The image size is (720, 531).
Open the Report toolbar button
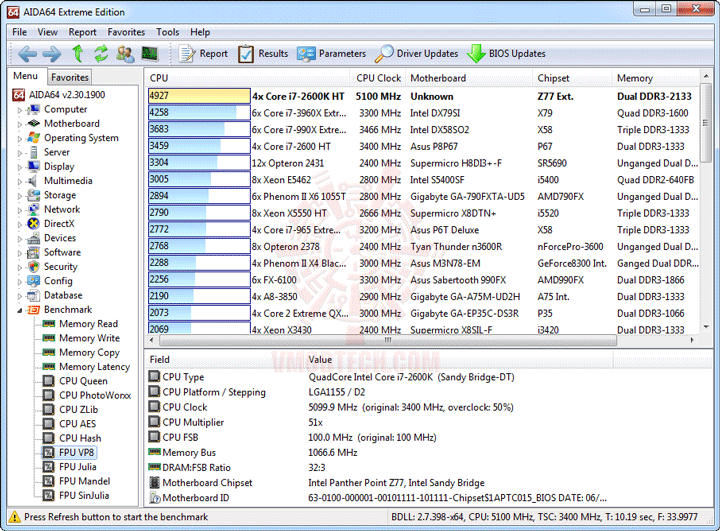click(x=203, y=54)
